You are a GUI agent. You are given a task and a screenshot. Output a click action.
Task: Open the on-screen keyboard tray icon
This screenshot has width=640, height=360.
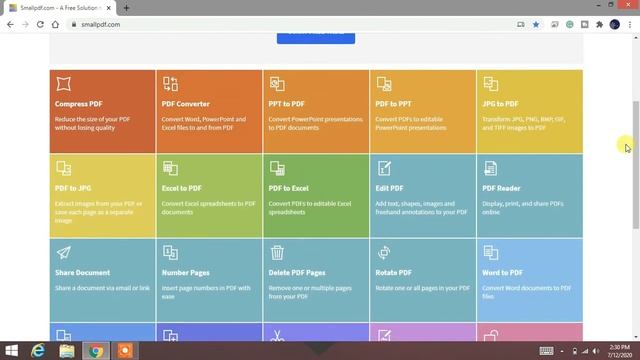point(546,351)
